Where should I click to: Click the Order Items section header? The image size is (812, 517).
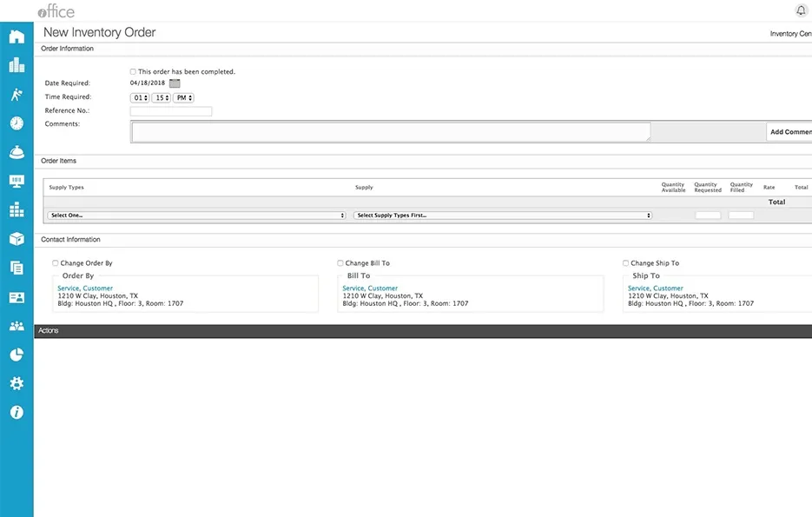[x=58, y=161]
